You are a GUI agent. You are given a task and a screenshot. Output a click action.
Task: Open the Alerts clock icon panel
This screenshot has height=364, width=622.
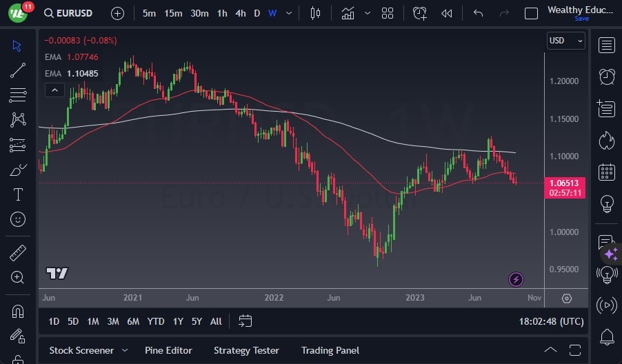coord(607,77)
